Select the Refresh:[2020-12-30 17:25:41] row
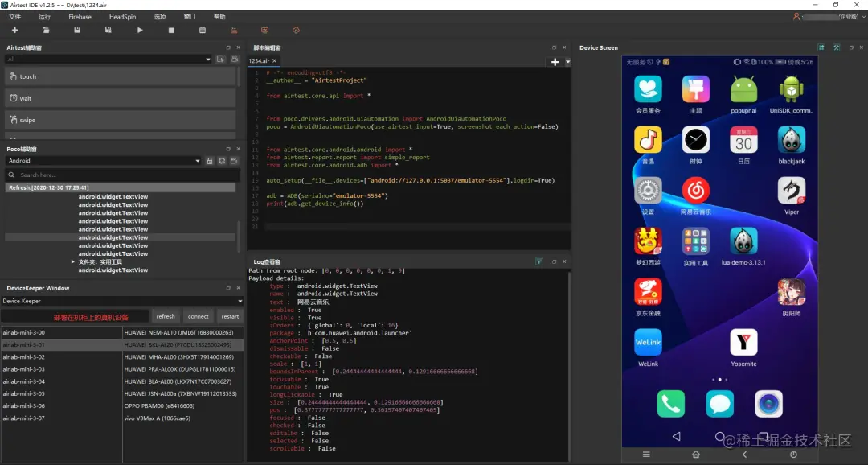This screenshot has height=465, width=868. (x=120, y=187)
